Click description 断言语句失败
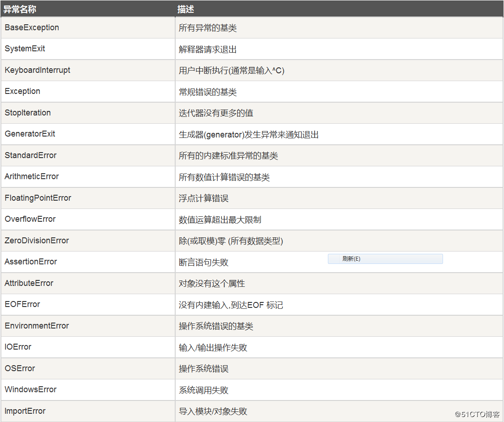 [204, 263]
